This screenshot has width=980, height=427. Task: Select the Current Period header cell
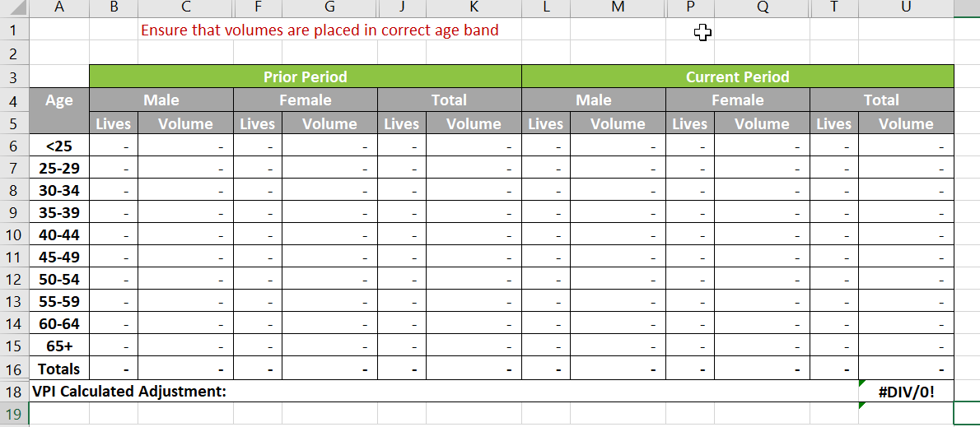tap(737, 77)
